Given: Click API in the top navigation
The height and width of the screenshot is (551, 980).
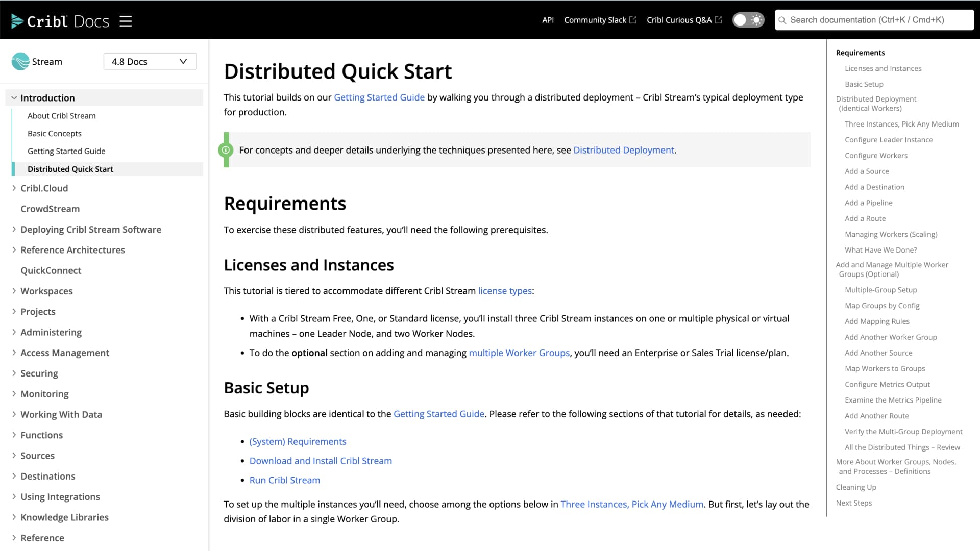Looking at the screenshot, I should point(547,20).
